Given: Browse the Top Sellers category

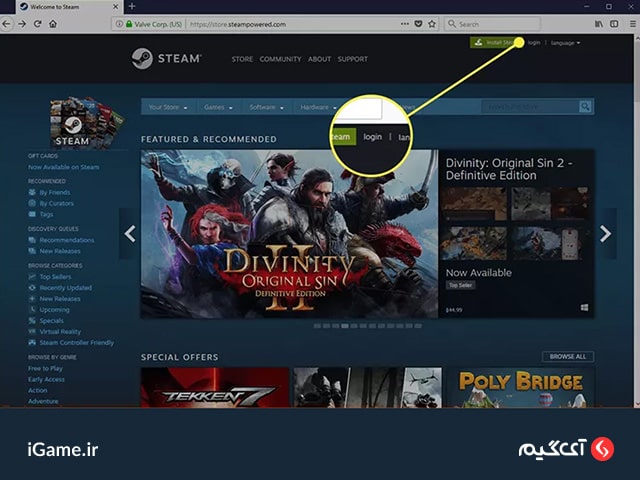Looking at the screenshot, I should point(56,277).
